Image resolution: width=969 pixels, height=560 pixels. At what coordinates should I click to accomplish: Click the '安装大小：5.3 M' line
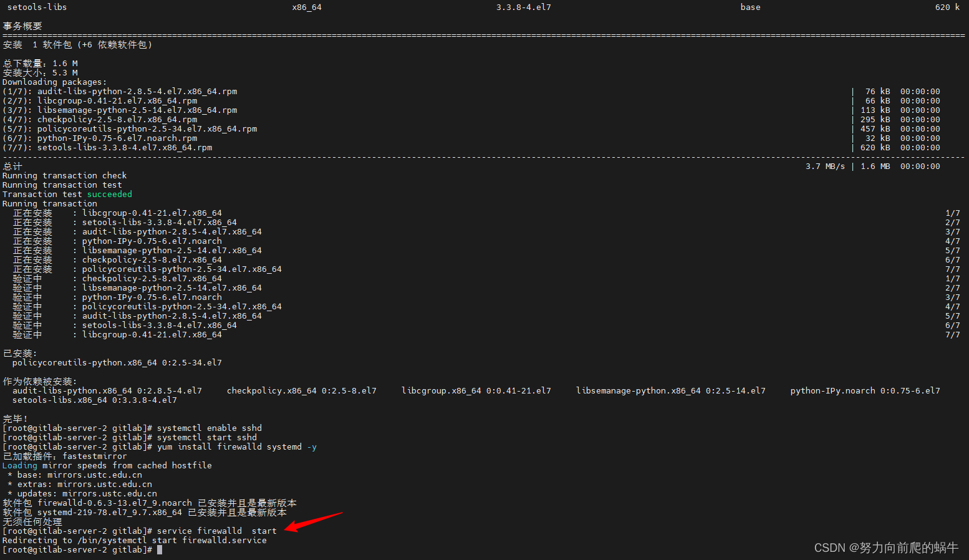[41, 73]
